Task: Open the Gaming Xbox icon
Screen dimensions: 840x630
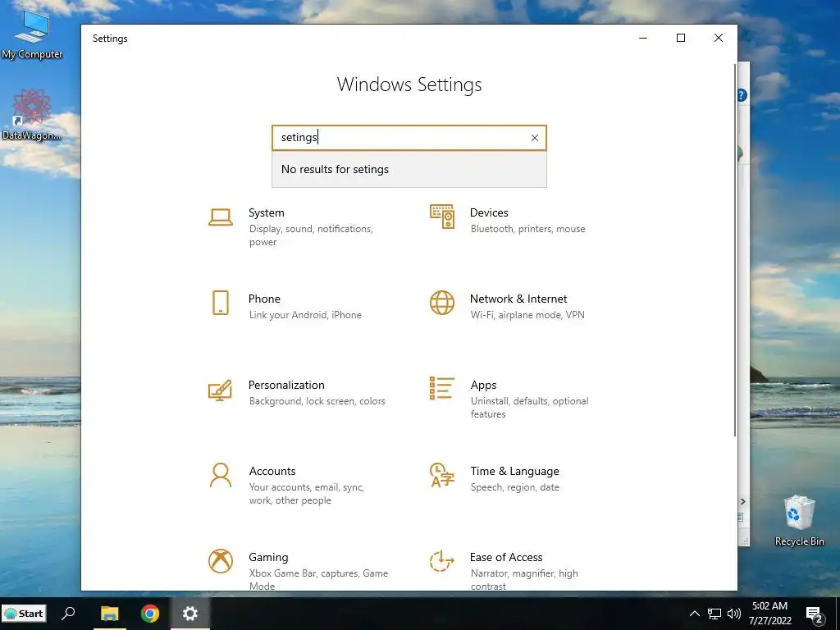Action: click(220, 561)
